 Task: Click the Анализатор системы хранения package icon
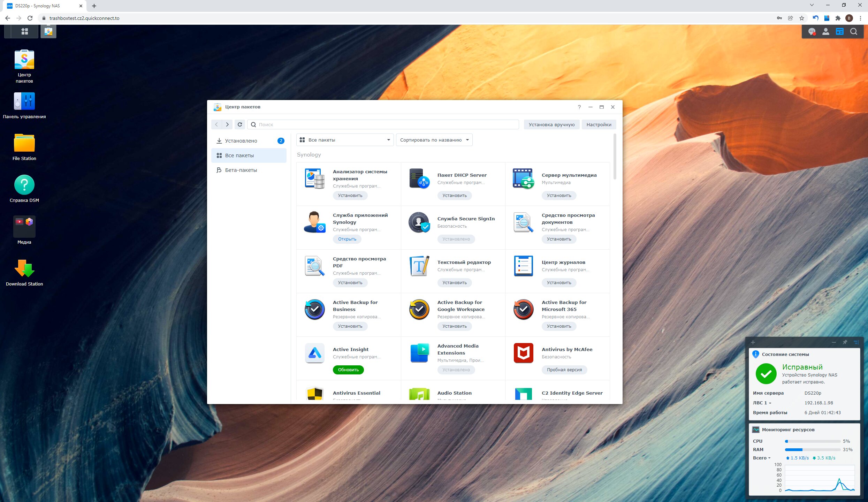315,178
